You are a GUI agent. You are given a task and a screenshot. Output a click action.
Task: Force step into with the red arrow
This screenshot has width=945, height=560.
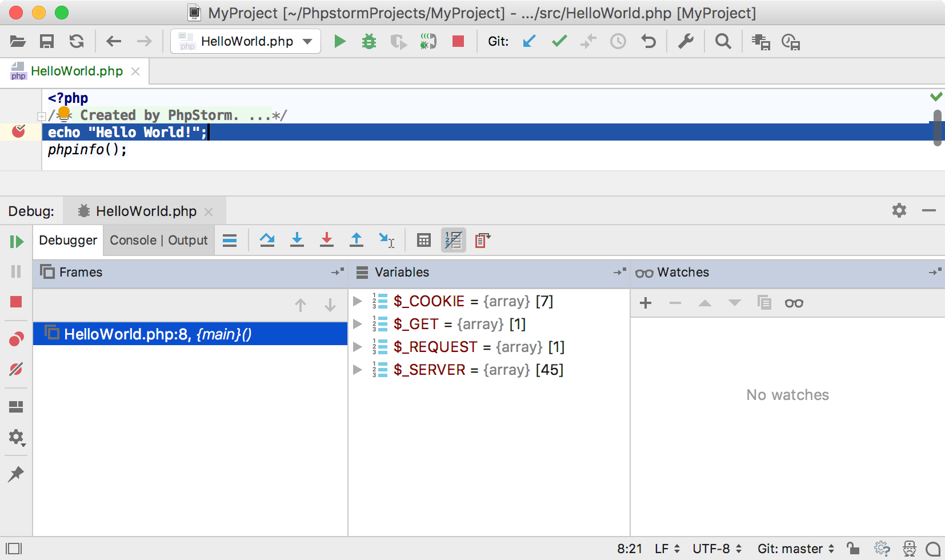pyautogui.click(x=326, y=240)
